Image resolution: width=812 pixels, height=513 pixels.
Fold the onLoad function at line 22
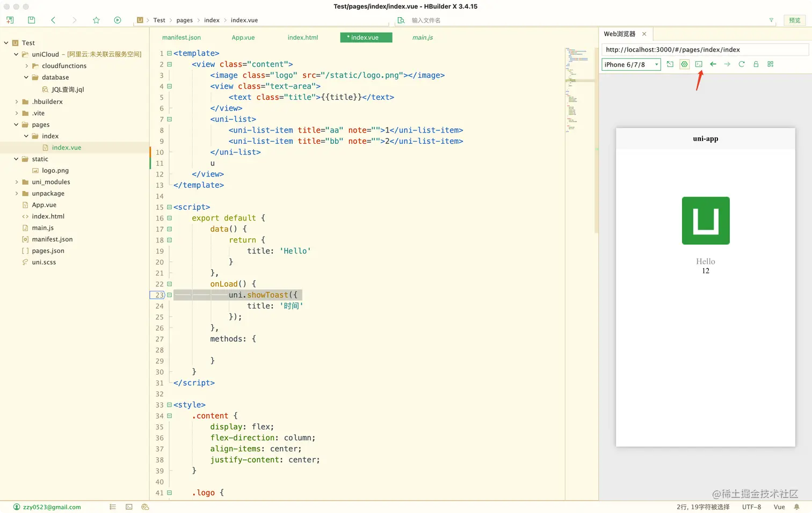point(169,284)
